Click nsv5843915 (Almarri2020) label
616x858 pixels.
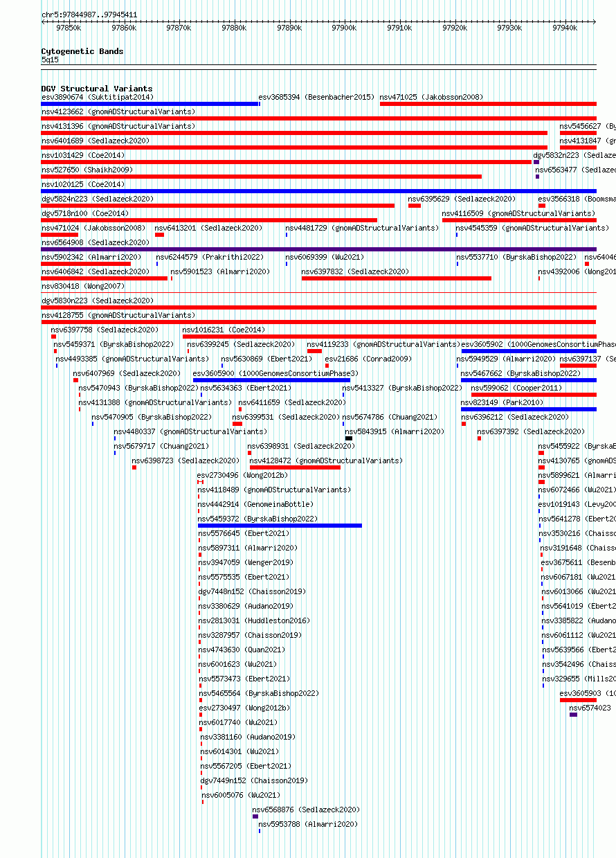[395, 431]
